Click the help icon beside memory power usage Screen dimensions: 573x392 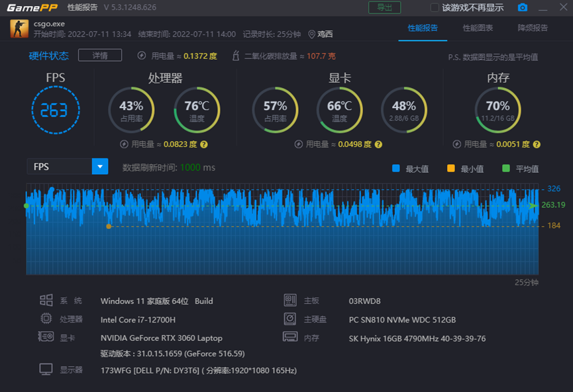click(535, 144)
